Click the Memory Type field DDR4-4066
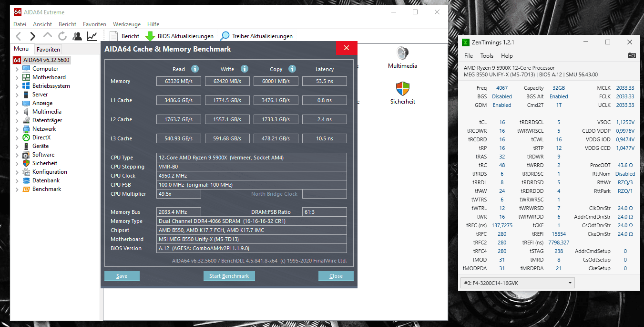644x327 pixels. (252, 221)
